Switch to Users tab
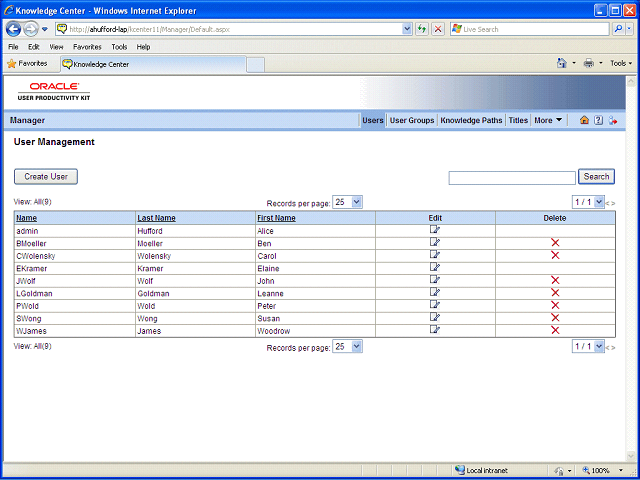The image size is (640, 480). [x=373, y=120]
